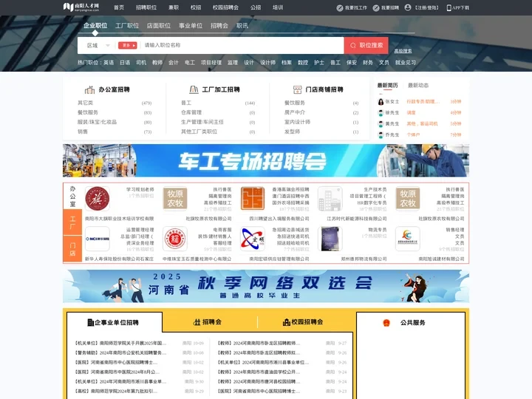Open 高级搜索 advanced search link

[403, 51]
